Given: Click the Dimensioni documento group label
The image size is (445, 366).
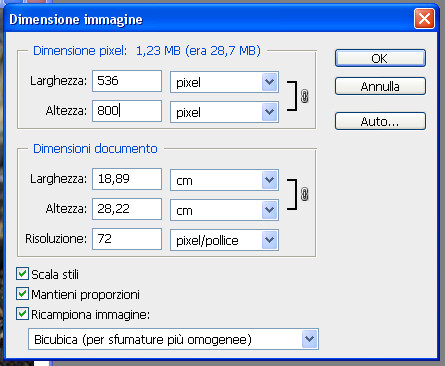Looking at the screenshot, I should click(x=95, y=149).
